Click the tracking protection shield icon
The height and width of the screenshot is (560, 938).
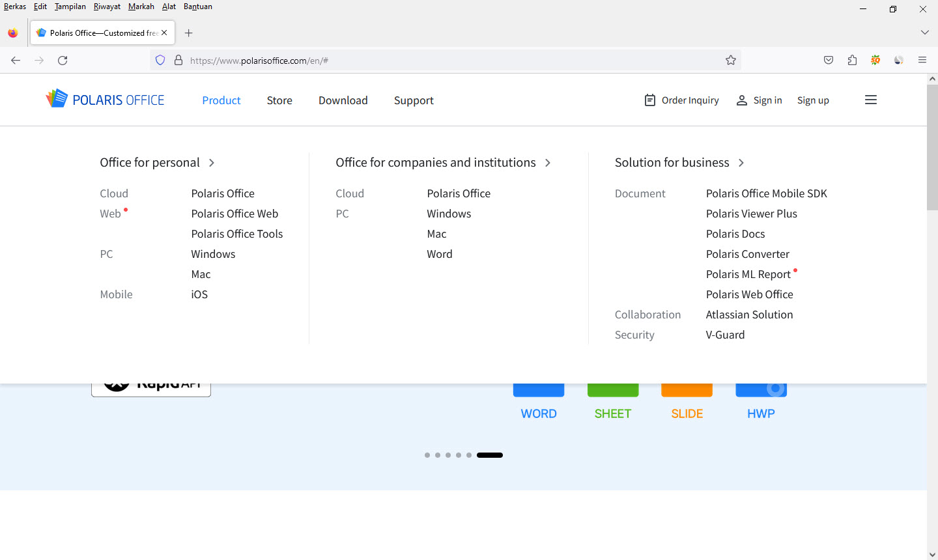pyautogui.click(x=160, y=59)
